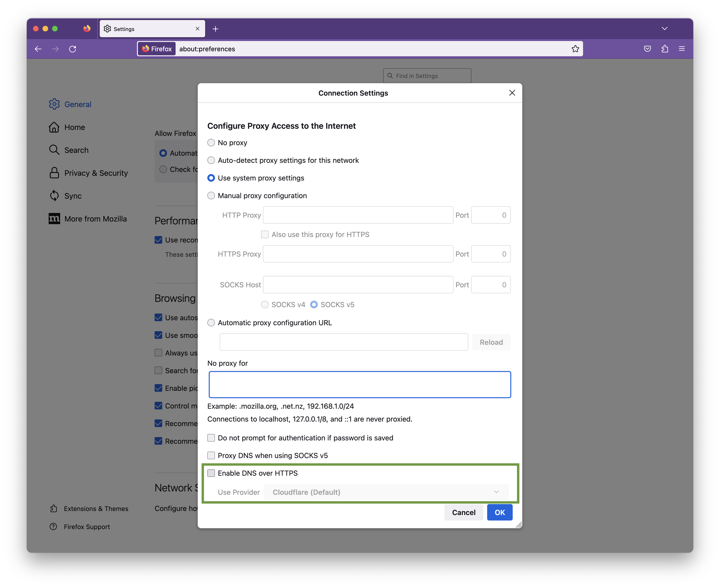Click the Home house icon in sidebar
The image size is (720, 588).
[54, 127]
